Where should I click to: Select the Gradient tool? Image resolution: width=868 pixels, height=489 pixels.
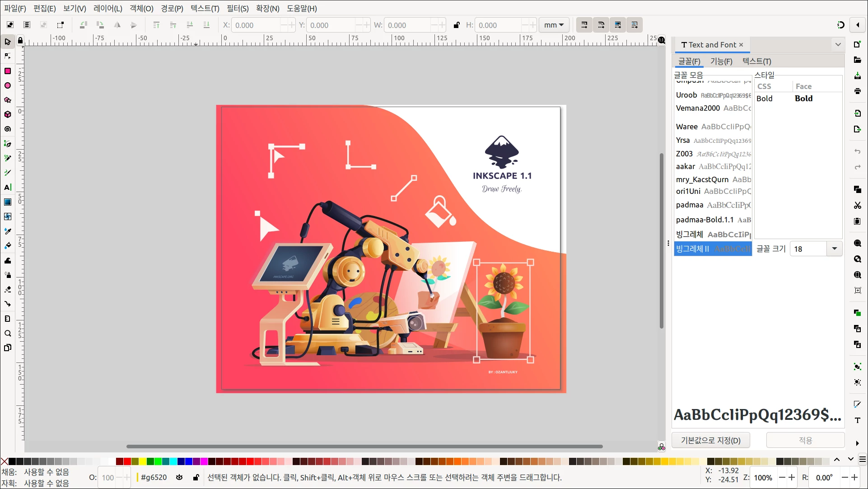pos(8,202)
